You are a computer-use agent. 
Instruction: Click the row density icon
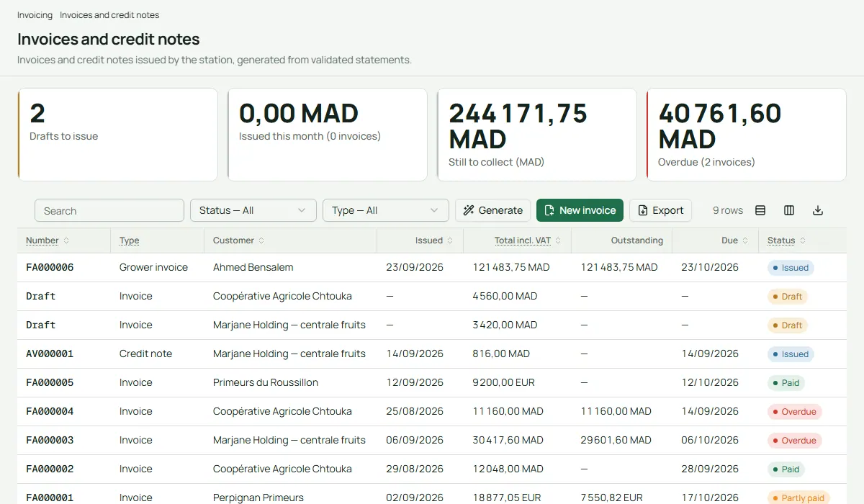click(760, 210)
